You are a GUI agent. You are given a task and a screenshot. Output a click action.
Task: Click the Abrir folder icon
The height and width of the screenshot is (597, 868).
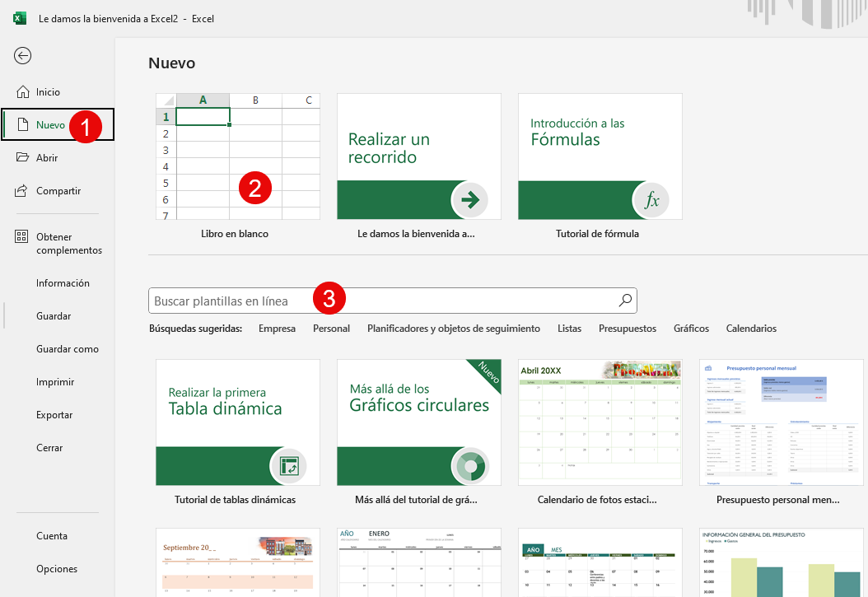pyautogui.click(x=23, y=157)
